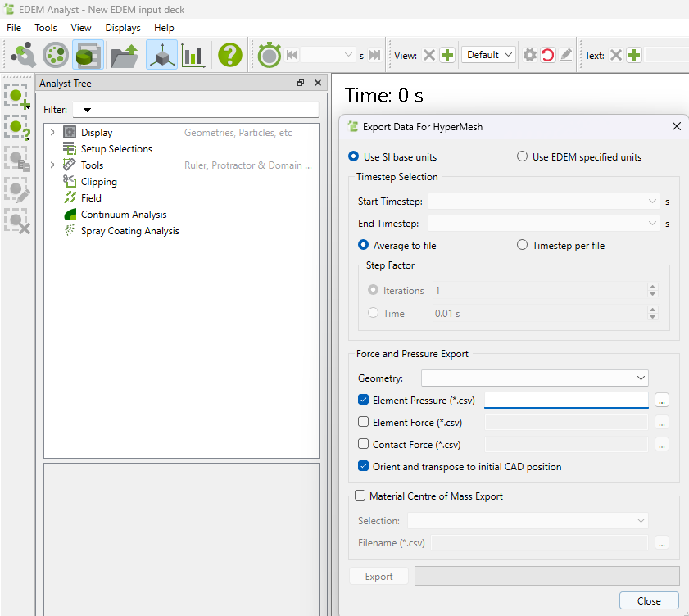Screen dimensions: 689x616
Task: Enable the Element Force (*.csv) checkbox
Action: [364, 422]
